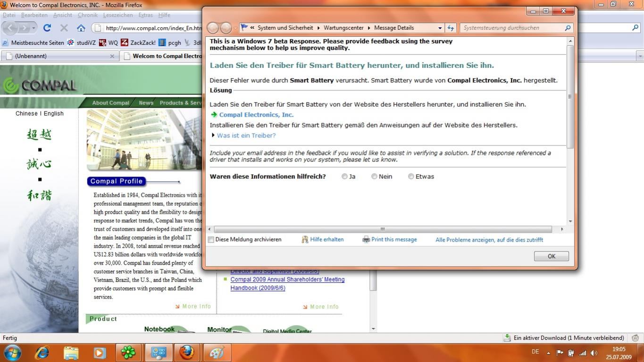Click Wartungscenter breadcrumb
The image size is (644, 362).
(x=343, y=28)
